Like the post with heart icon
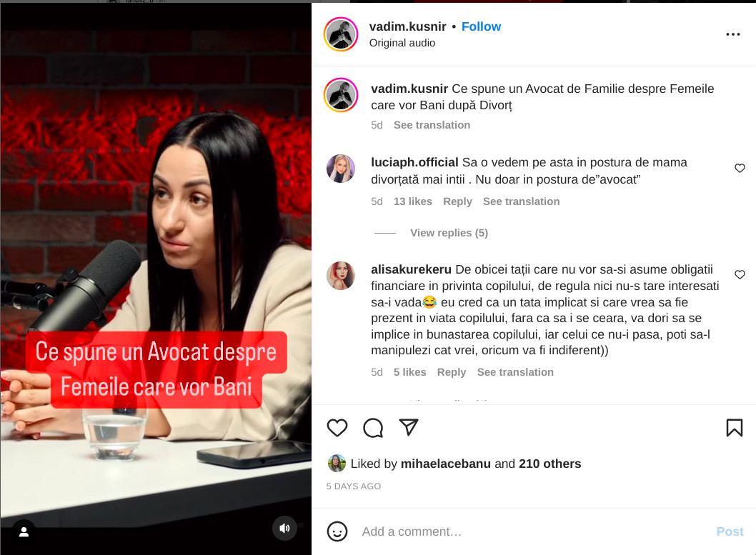The image size is (756, 555). point(337,427)
